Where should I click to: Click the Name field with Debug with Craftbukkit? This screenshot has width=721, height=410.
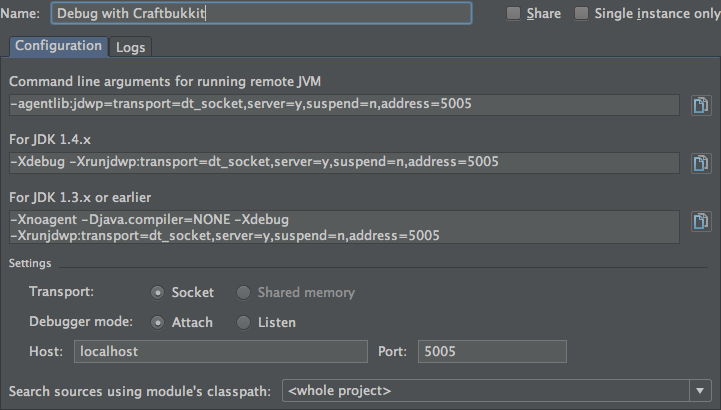pyautogui.click(x=260, y=14)
